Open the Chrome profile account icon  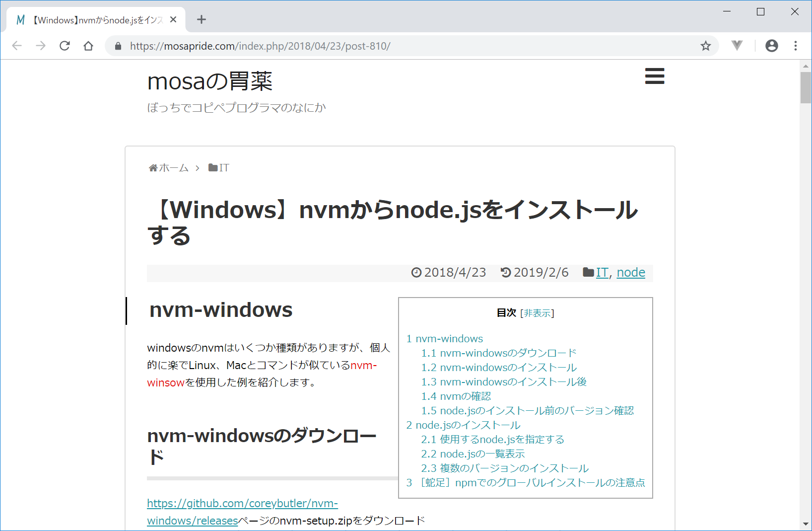tap(771, 46)
